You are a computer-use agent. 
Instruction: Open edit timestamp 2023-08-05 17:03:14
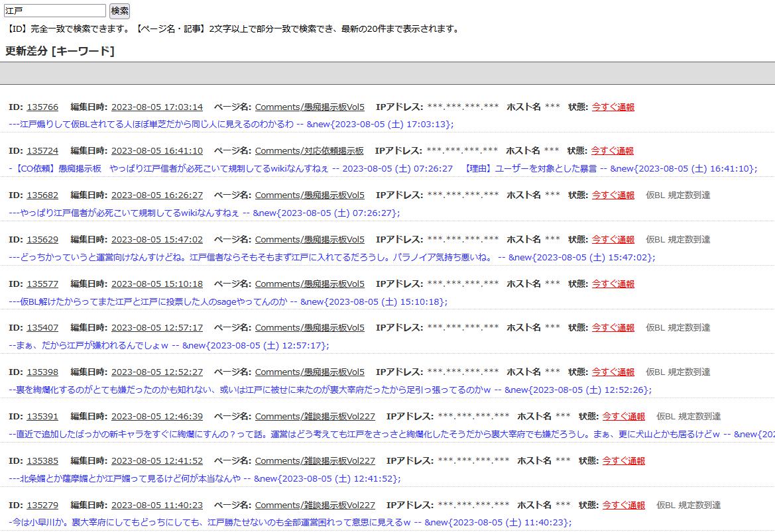[x=157, y=107]
